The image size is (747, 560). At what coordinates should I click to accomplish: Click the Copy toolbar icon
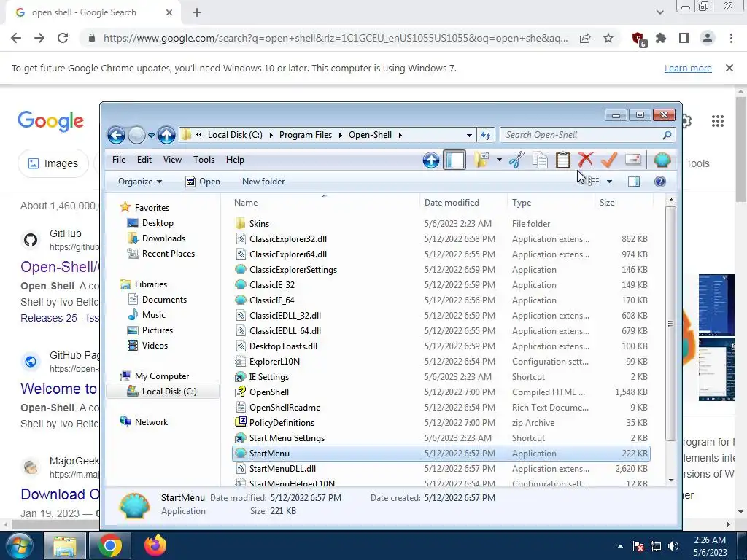click(x=540, y=160)
